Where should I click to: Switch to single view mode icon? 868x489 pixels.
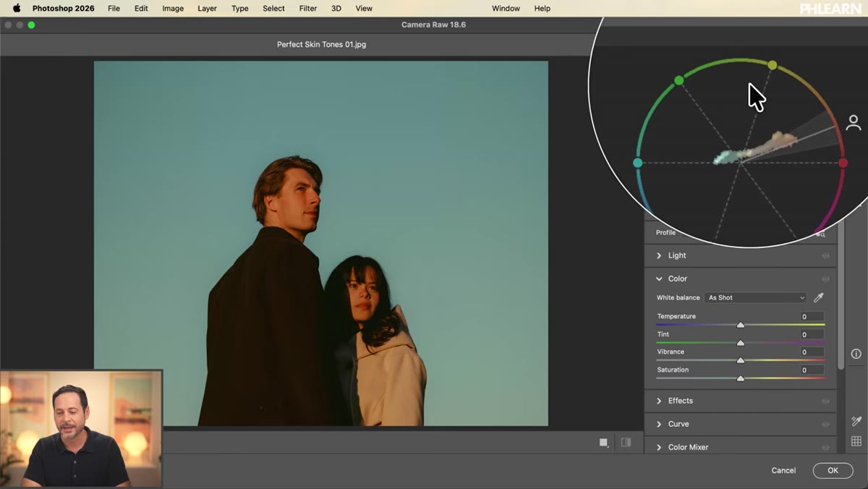[603, 443]
